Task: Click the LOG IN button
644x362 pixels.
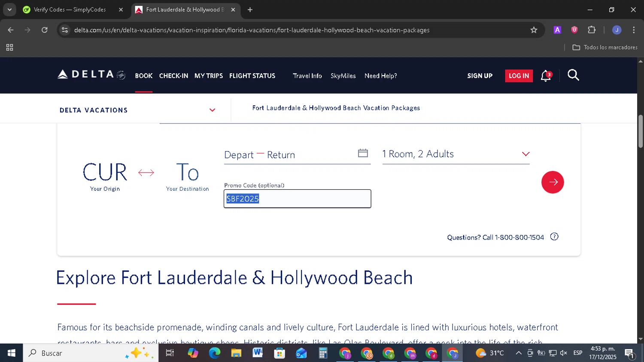Action: pyautogui.click(x=519, y=76)
